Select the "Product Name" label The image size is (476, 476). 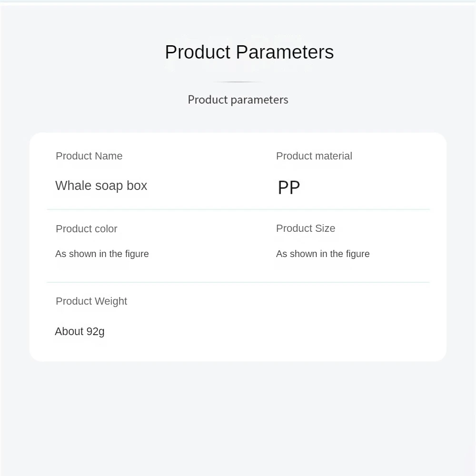tap(89, 156)
